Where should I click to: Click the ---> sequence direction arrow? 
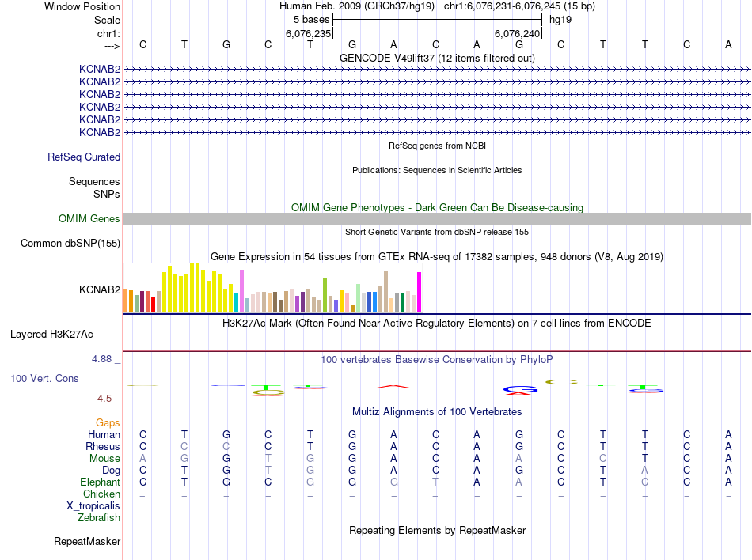[x=112, y=46]
